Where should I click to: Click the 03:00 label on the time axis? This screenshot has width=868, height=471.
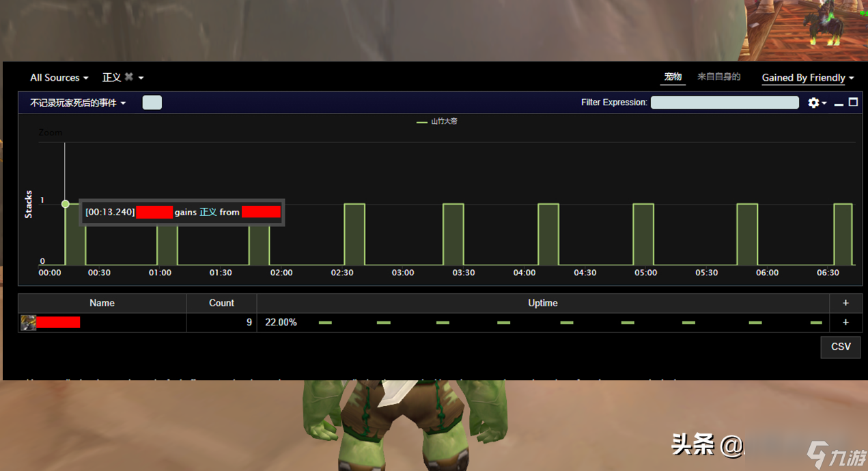pos(403,273)
